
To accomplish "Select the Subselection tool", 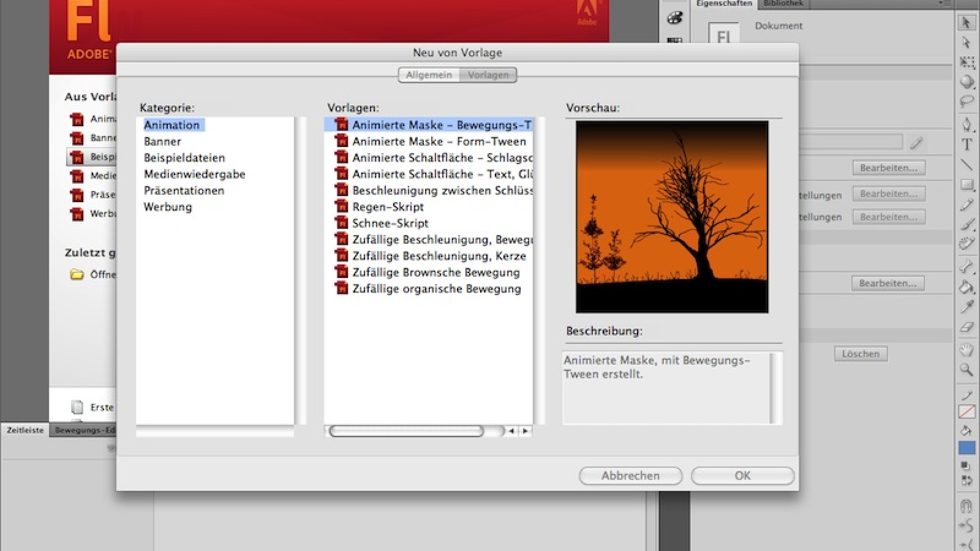I will tap(967, 42).
